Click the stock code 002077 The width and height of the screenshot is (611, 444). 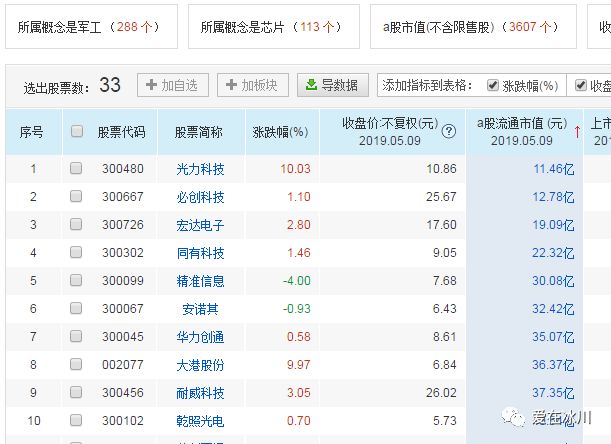[x=123, y=364]
